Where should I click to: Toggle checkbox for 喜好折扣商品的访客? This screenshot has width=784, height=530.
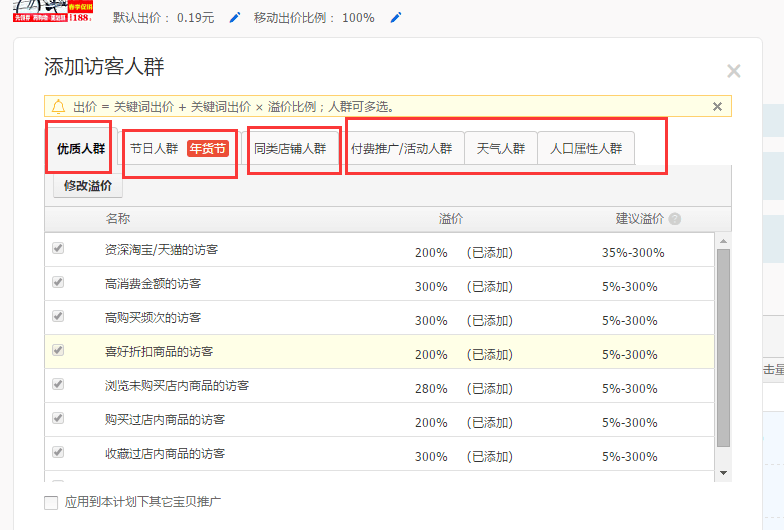tap(58, 350)
